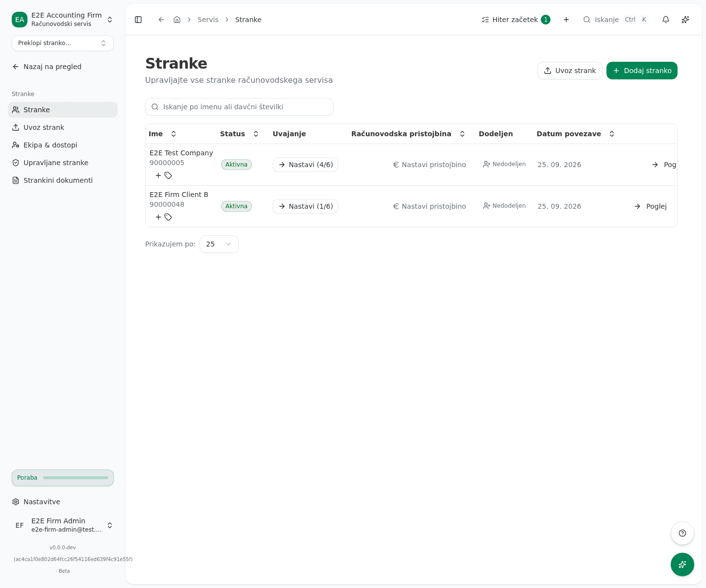The width and height of the screenshot is (706, 588).
Task: Add tag plus icon for E2E Test Company
Action: pyautogui.click(x=158, y=175)
